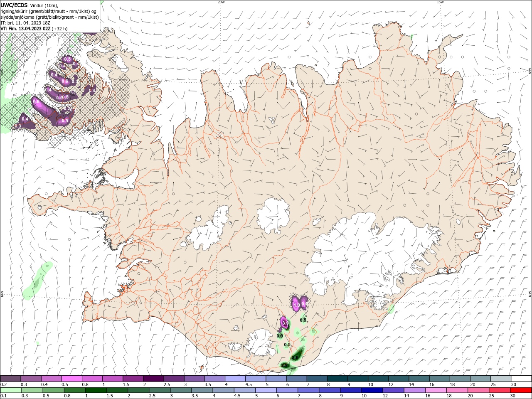532x399 pixels.
Task: Click the '15W' longitude label
Action: (440, 2)
